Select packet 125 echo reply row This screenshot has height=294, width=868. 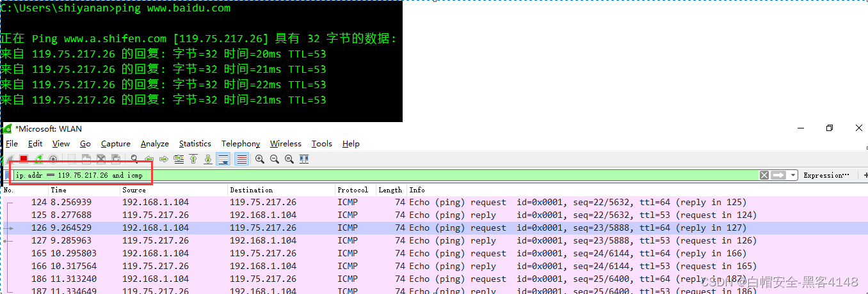point(434,215)
